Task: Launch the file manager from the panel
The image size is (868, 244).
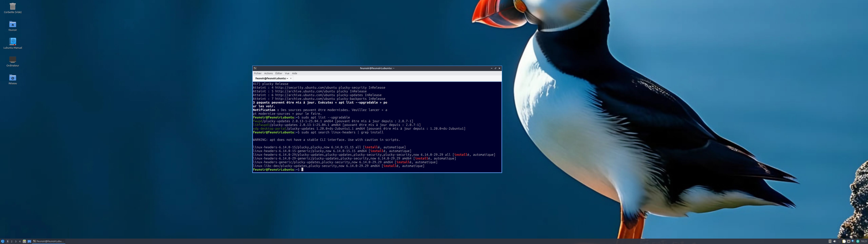Action: (24, 241)
